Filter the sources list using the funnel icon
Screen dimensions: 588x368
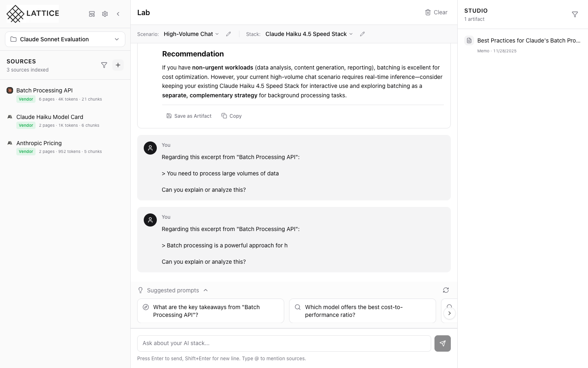(x=104, y=65)
